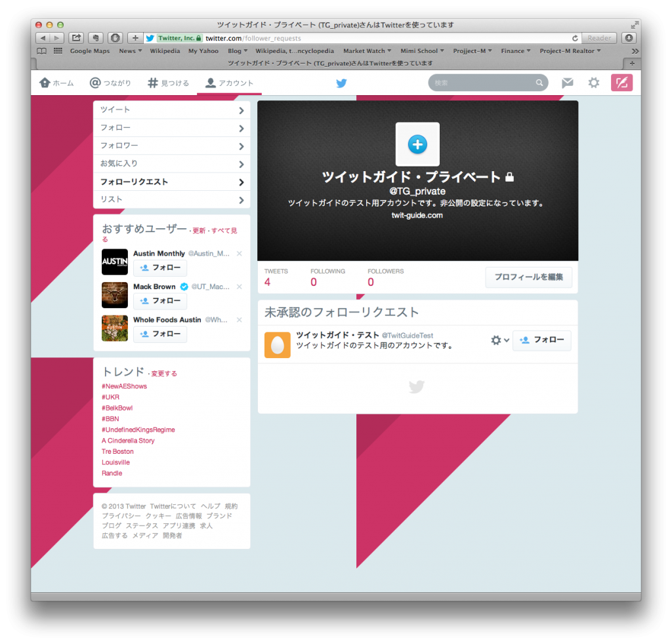Follow ツイットガイド・テスト requester
Viewport: 672px width, 644px height.
pos(541,340)
